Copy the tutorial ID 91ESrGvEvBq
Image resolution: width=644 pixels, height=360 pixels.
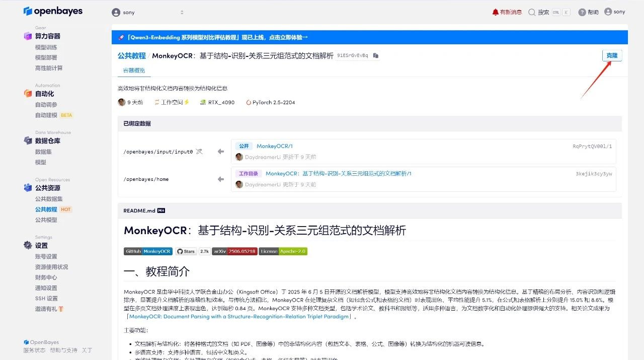click(x=376, y=55)
